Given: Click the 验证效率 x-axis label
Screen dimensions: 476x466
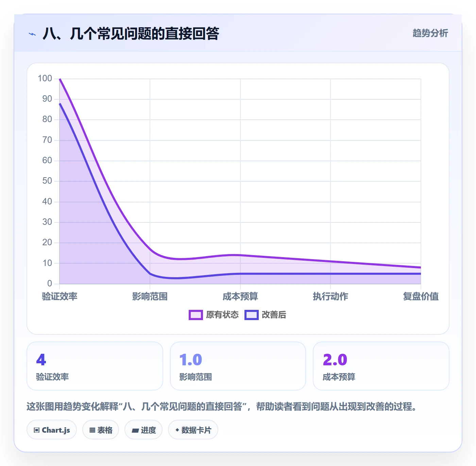Looking at the screenshot, I should pos(60,296).
